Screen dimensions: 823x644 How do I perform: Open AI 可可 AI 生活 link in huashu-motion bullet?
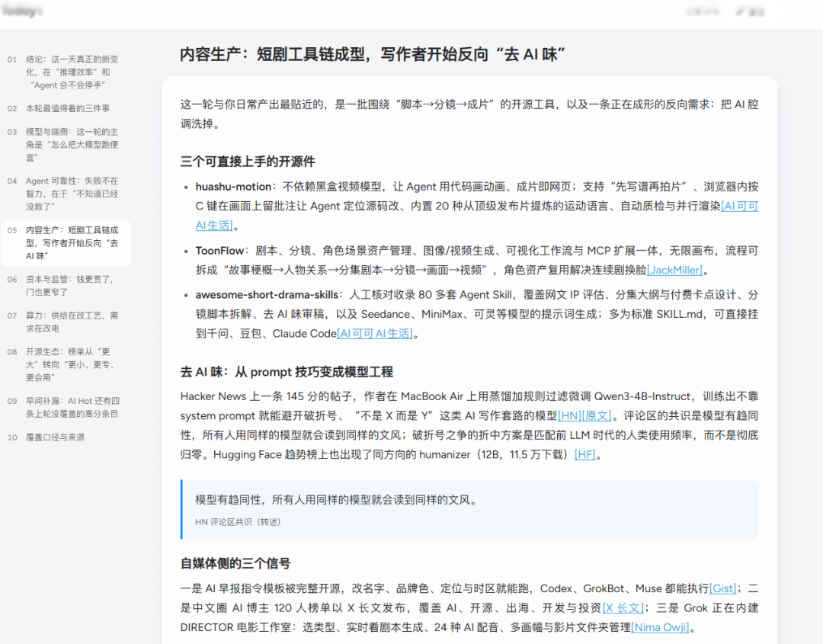coord(739,207)
